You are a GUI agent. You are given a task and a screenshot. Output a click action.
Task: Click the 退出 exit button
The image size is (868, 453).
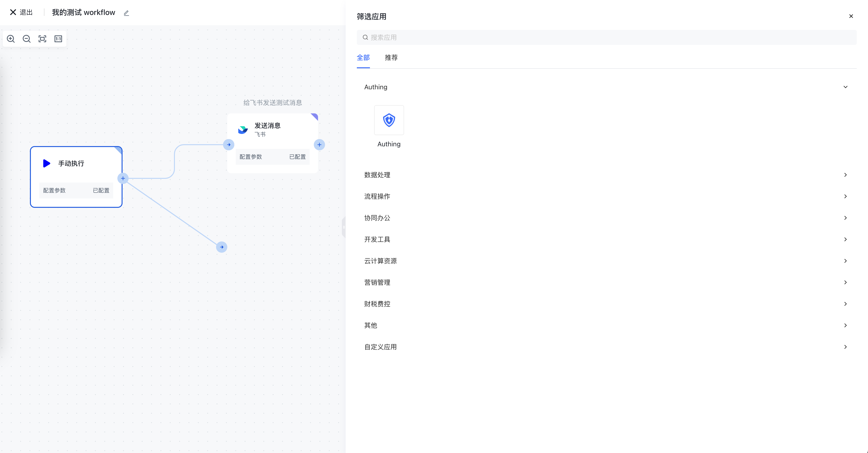tap(22, 12)
